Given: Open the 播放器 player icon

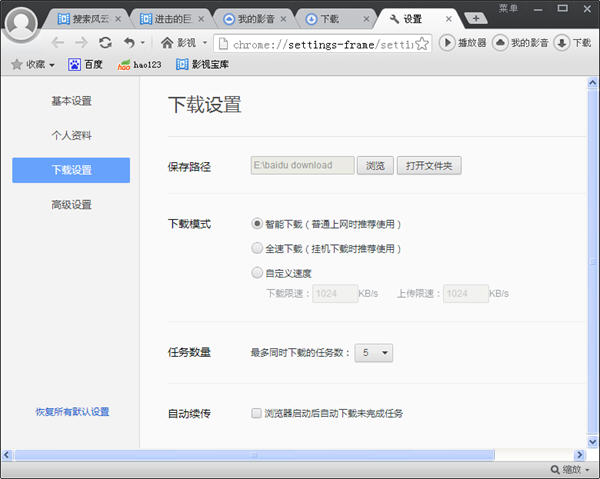Looking at the screenshot, I should click(447, 43).
